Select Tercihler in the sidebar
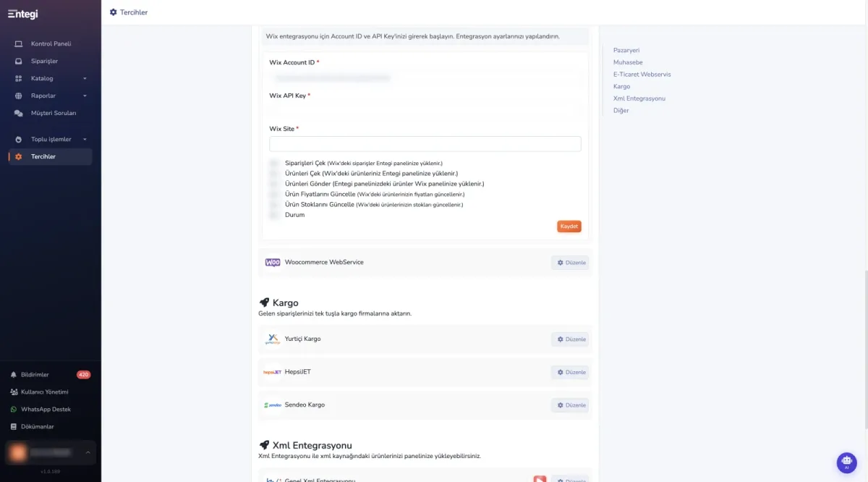The width and height of the screenshot is (868, 482). tap(51, 156)
